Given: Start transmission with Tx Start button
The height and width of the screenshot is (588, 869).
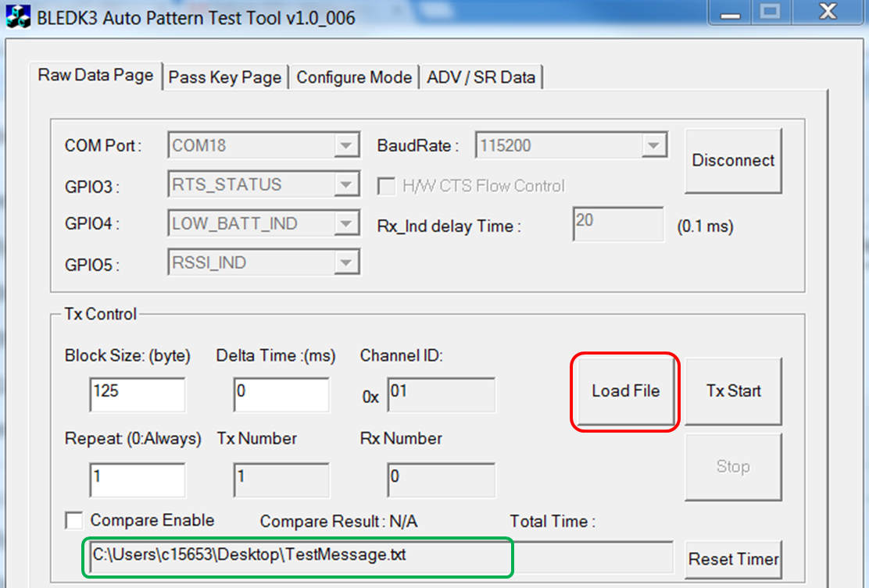Looking at the screenshot, I should [x=733, y=391].
